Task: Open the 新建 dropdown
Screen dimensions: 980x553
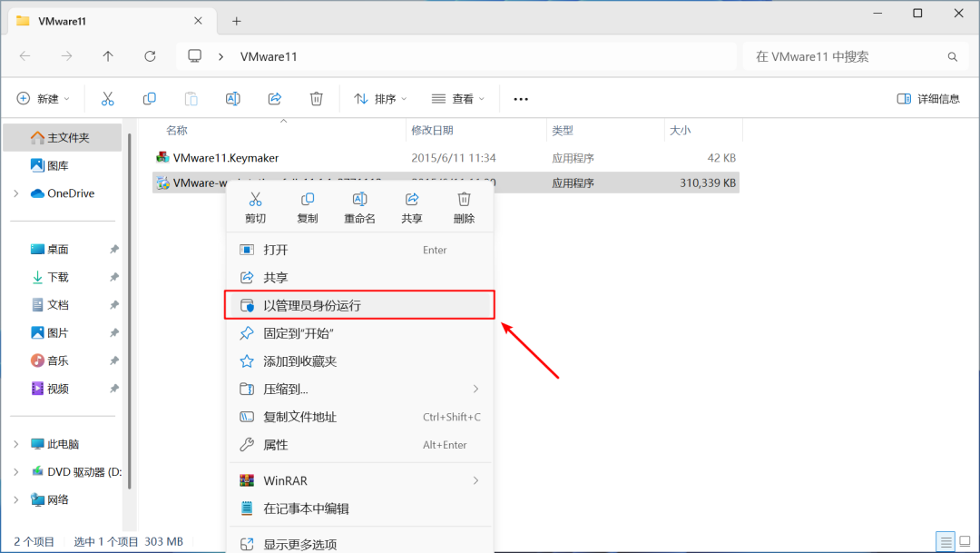Action: coord(44,99)
